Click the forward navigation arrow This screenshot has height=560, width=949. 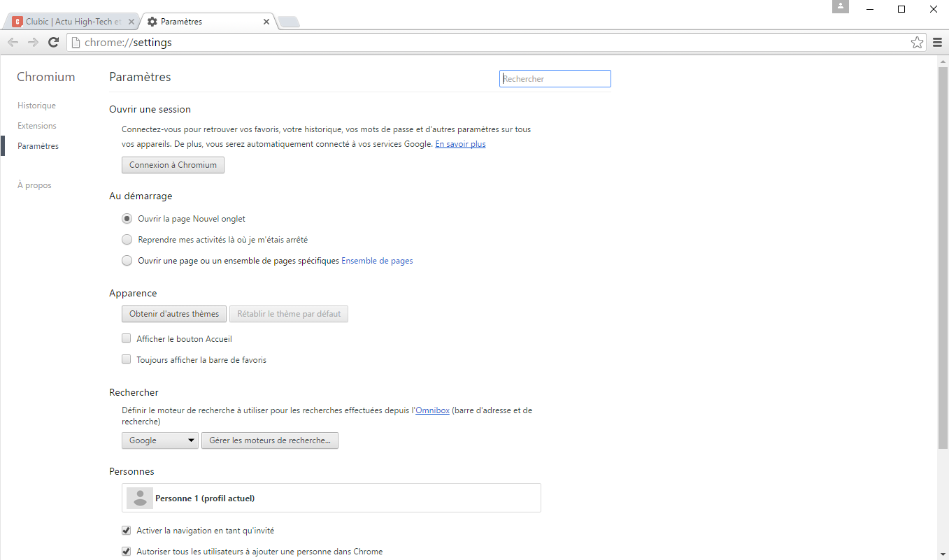(33, 42)
